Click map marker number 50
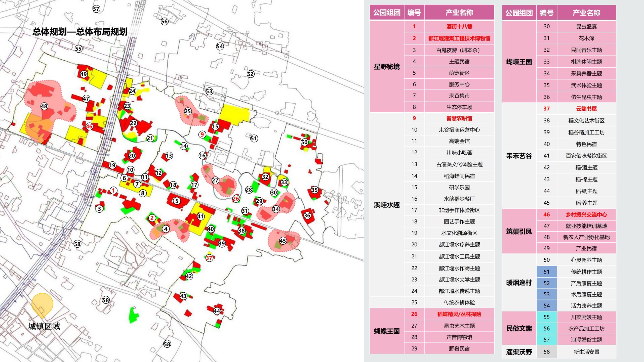Image resolution: width=644 pixels, height=362 pixels. coord(304,142)
